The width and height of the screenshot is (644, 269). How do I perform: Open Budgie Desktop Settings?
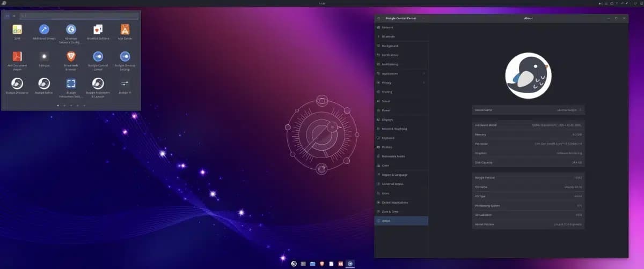point(125,57)
